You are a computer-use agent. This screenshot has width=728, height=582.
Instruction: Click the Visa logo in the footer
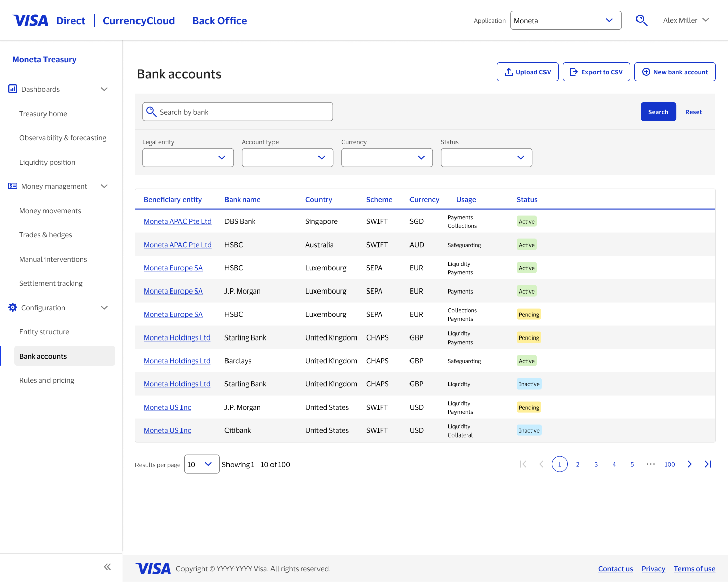pos(153,569)
